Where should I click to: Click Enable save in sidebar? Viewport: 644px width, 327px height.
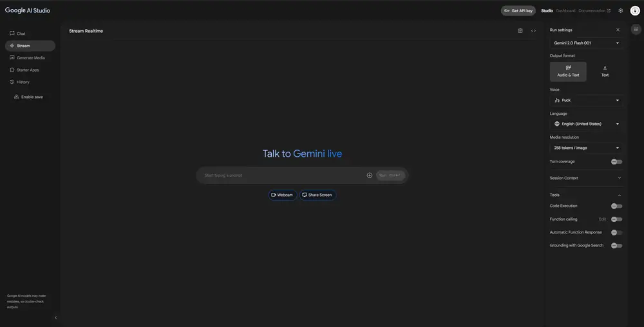click(28, 97)
